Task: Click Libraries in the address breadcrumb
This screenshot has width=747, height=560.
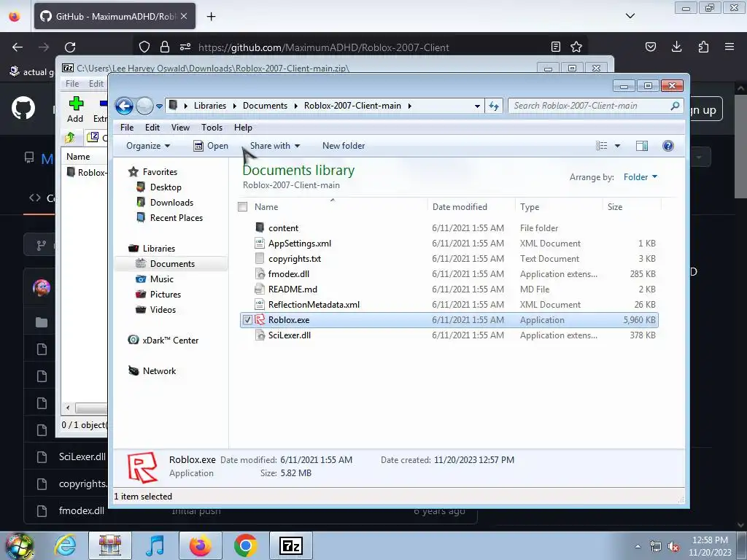Action: [209, 106]
